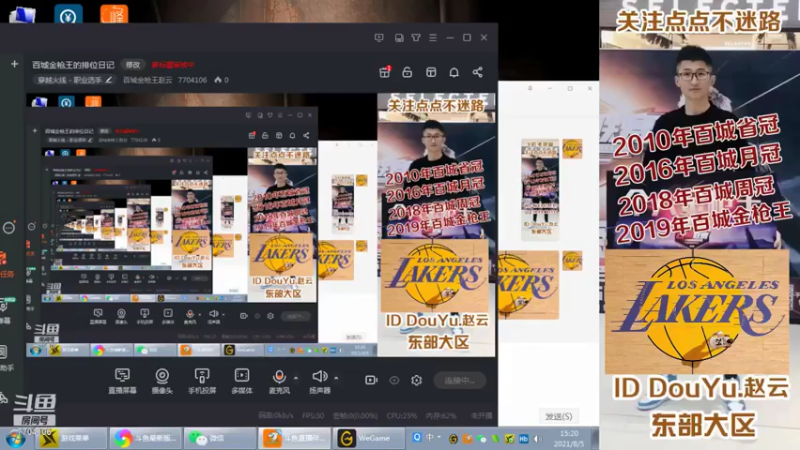Click the stream title 百城金枪王的排位日记
800x450 pixels.
click(73, 65)
